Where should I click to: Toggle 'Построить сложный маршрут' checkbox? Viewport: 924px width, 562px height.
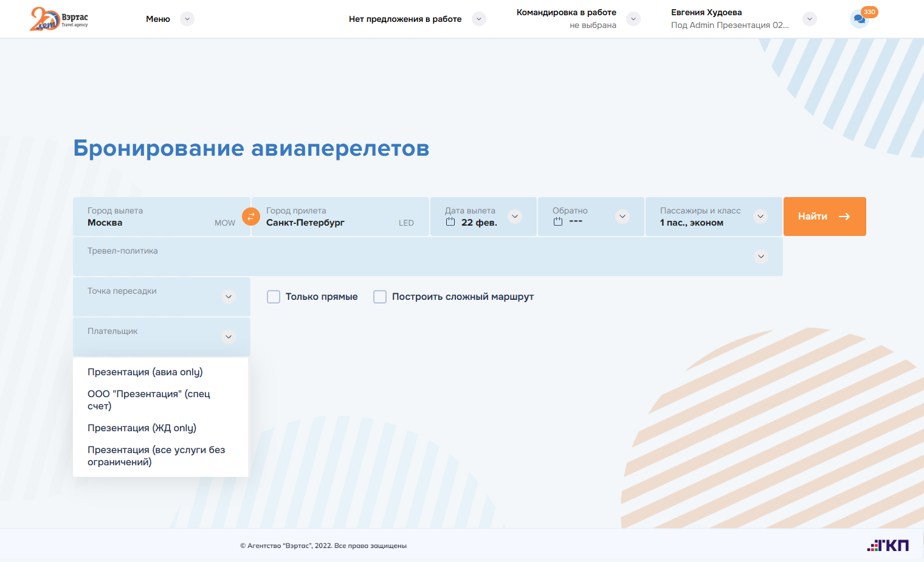click(x=380, y=297)
